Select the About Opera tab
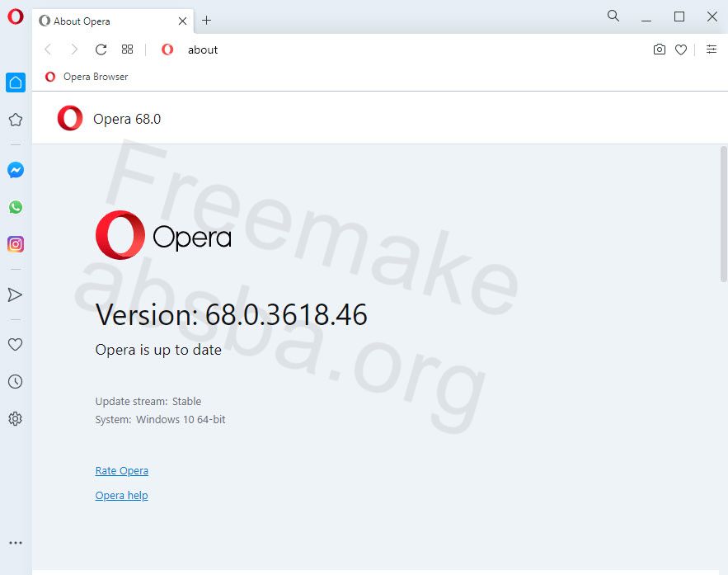This screenshot has height=575, width=728. (x=113, y=21)
